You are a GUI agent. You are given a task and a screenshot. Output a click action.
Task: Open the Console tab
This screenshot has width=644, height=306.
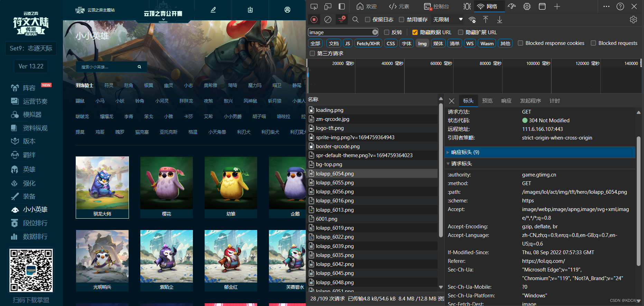437,7
